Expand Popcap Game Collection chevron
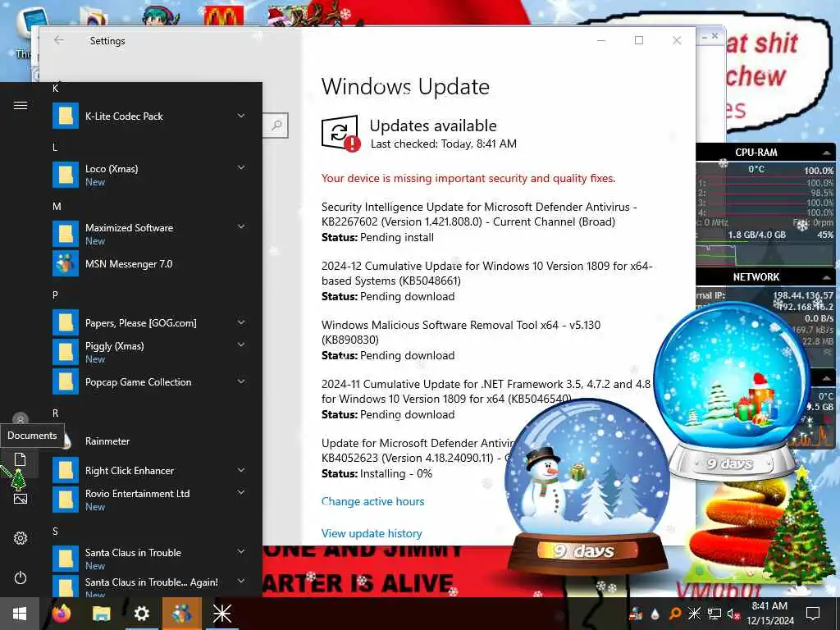 click(x=241, y=381)
